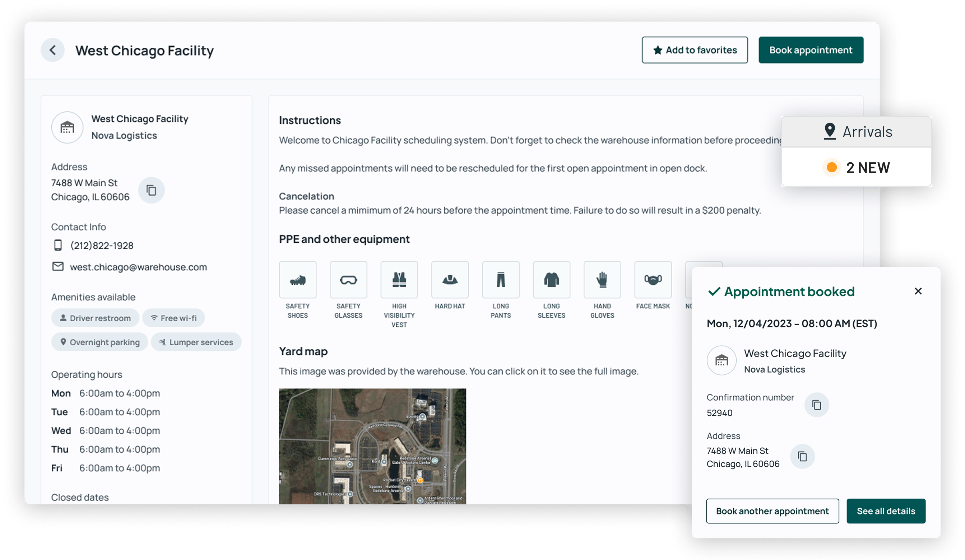This screenshot has height=560, width=965.
Task: Click the Wed 6:00am to 4:00pm row
Action: click(106, 431)
